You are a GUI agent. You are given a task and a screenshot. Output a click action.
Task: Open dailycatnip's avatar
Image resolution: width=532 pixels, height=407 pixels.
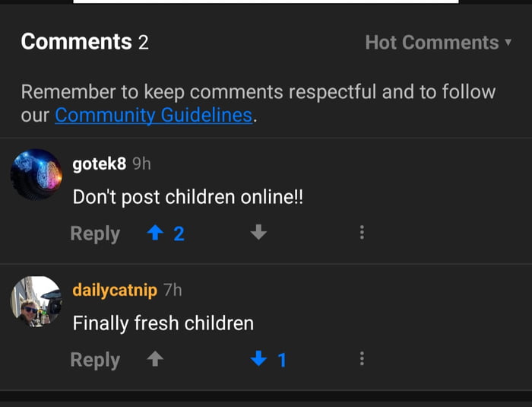click(36, 301)
